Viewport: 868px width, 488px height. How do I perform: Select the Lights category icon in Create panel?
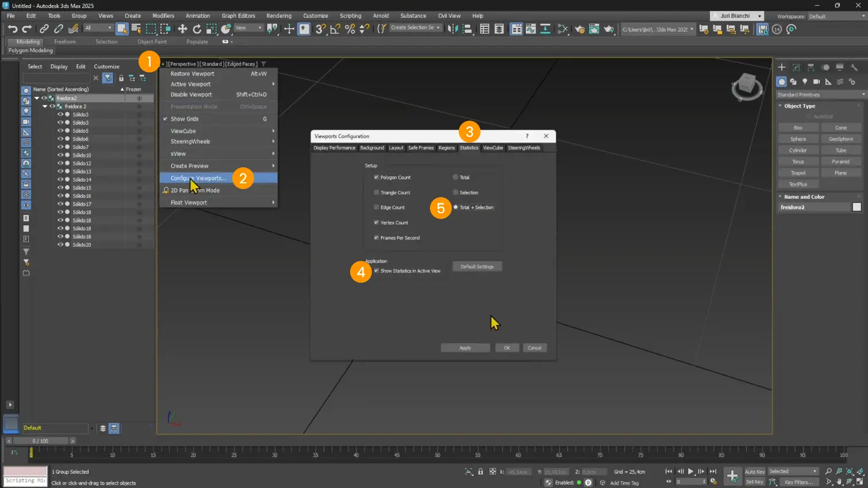(805, 82)
